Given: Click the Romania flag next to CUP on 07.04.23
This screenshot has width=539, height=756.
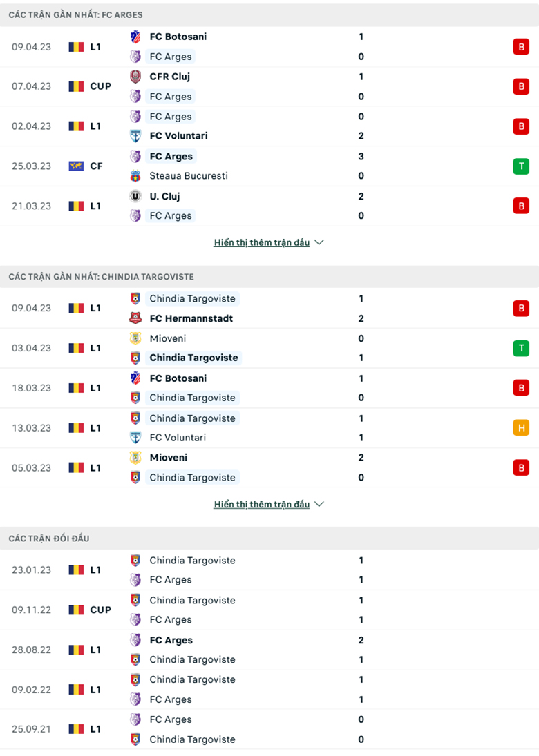Looking at the screenshot, I should click(x=76, y=86).
